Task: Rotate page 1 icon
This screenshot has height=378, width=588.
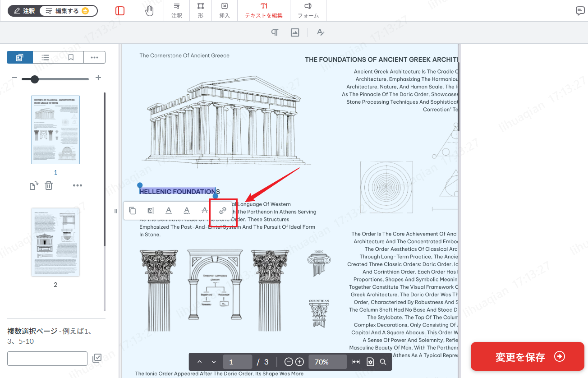Action: (34, 185)
